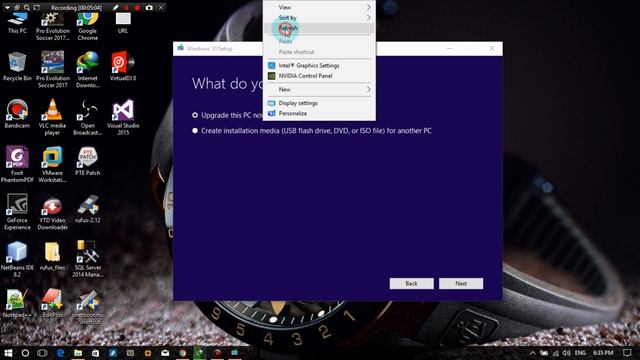Expand the Sort by submenu arrow

tap(368, 18)
